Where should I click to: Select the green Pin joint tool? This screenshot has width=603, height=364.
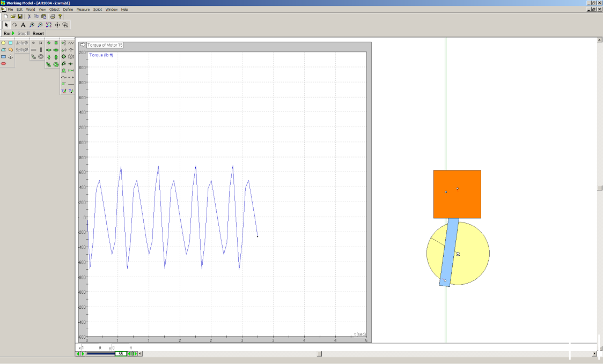click(x=49, y=43)
